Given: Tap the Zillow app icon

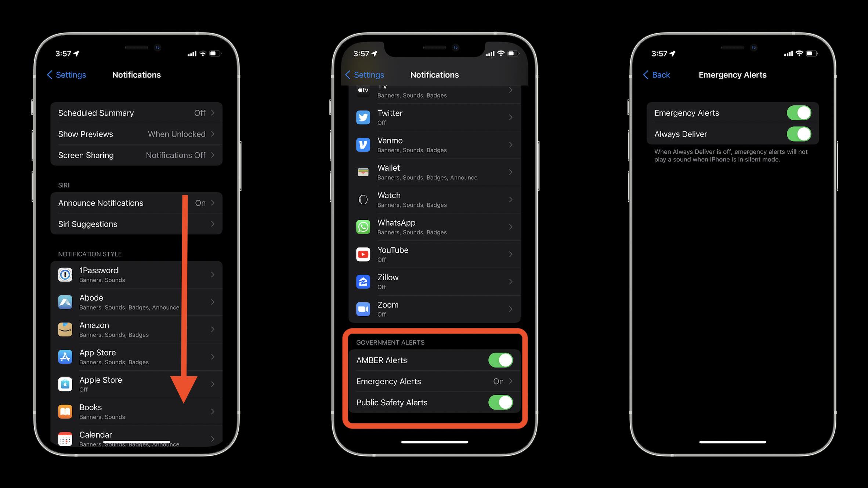Looking at the screenshot, I should (x=364, y=281).
